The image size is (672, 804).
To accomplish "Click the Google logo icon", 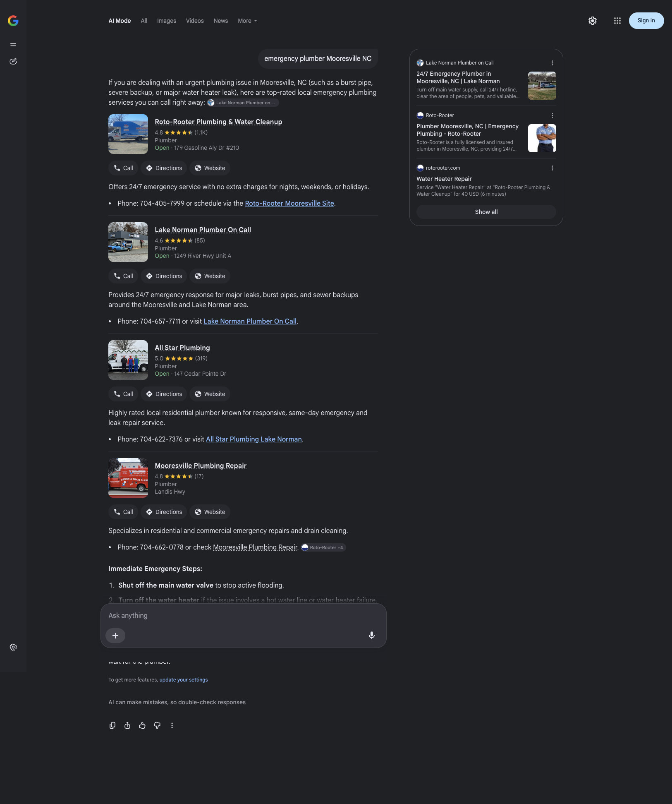I will 13,21.
